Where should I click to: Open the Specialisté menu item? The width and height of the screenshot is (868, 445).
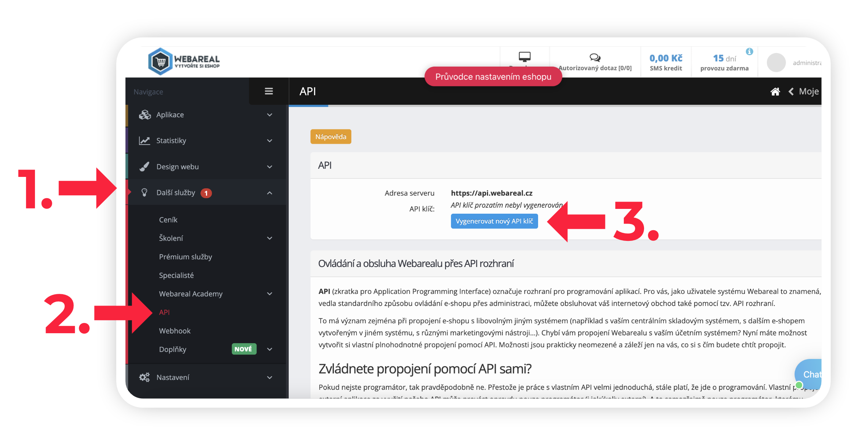(x=176, y=275)
